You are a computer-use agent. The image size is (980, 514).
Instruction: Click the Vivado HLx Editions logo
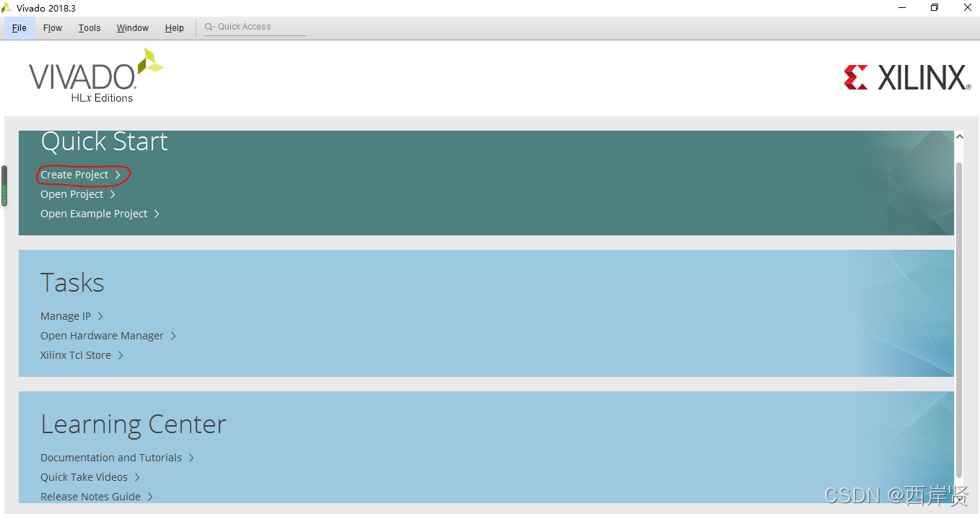(x=96, y=76)
